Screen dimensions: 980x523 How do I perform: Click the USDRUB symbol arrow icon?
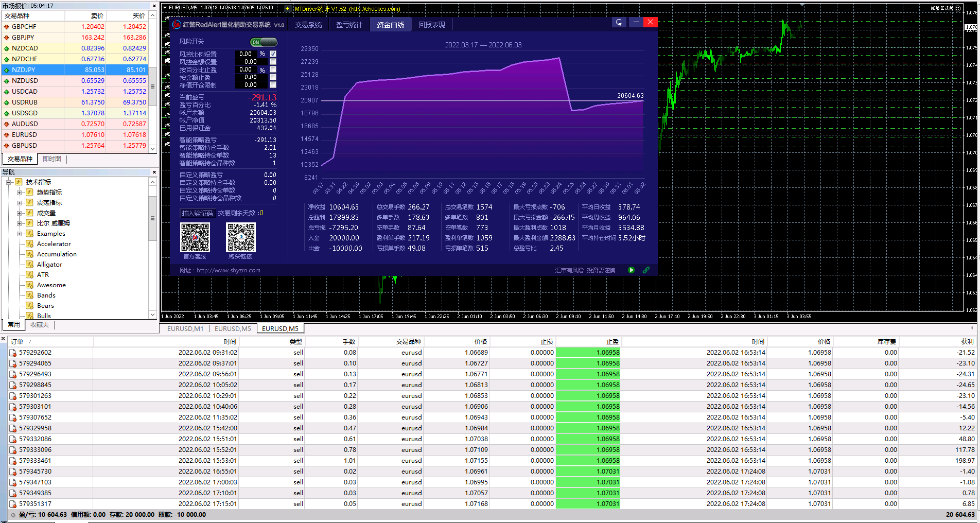[x=7, y=102]
